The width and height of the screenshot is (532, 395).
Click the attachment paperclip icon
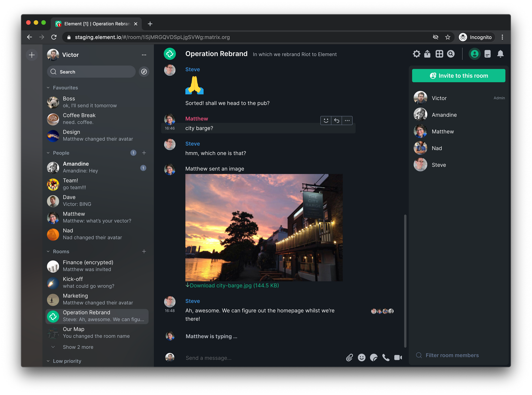click(x=350, y=357)
